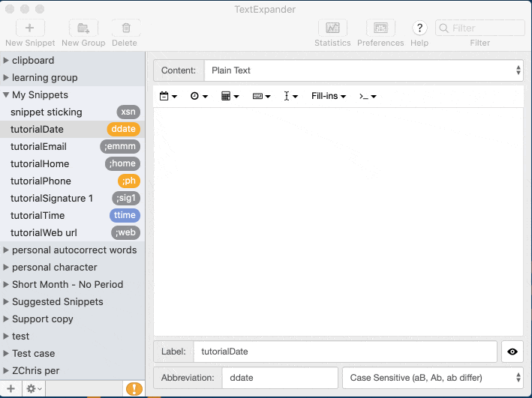Screen dimensions: 532x398
Task: Expand the ZChris per group
Action: click(6, 370)
